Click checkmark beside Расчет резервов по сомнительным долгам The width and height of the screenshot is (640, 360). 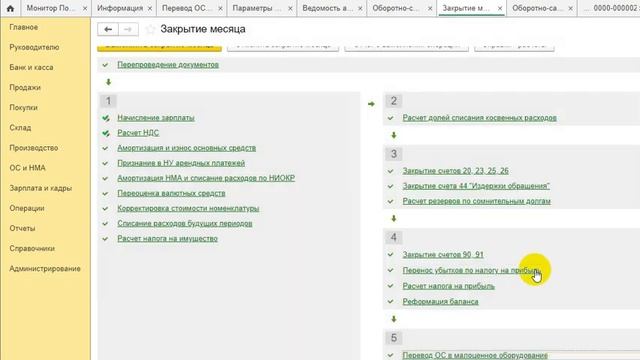pyautogui.click(x=391, y=201)
